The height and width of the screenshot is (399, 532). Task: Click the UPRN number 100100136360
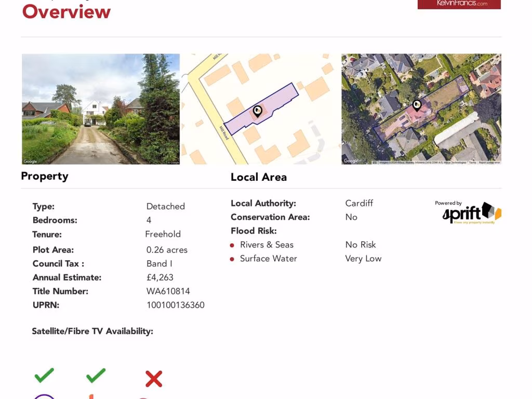175,305
